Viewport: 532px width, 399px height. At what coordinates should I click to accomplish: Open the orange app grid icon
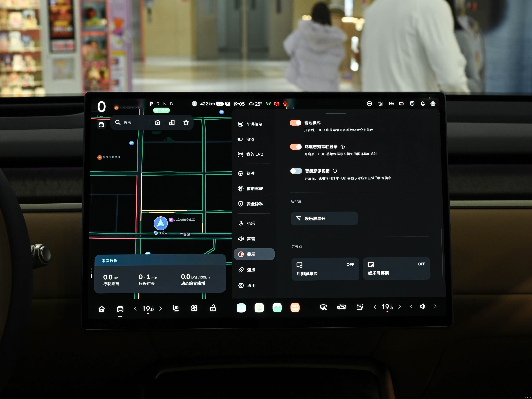295,308
